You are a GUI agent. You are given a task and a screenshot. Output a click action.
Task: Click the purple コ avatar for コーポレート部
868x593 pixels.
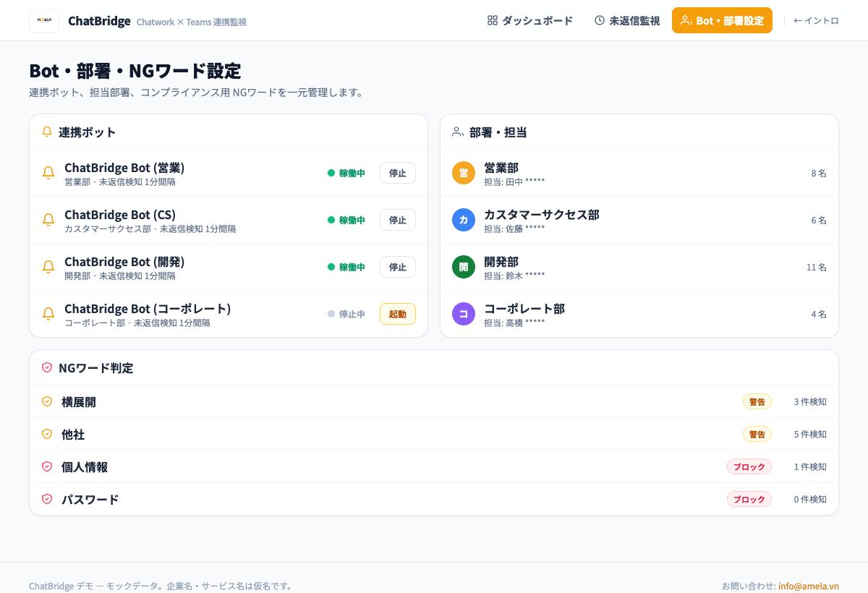pyautogui.click(x=464, y=314)
